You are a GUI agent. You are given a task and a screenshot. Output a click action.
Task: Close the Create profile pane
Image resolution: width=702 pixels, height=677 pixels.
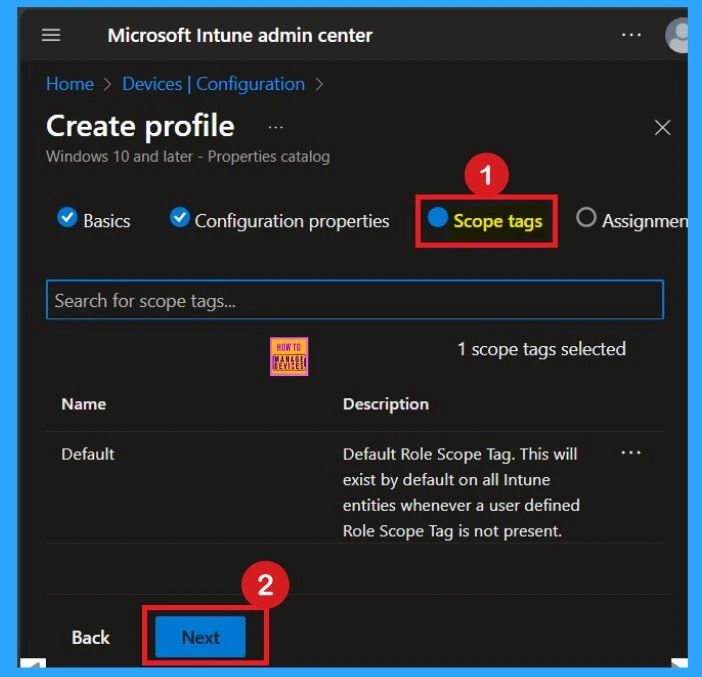662,128
